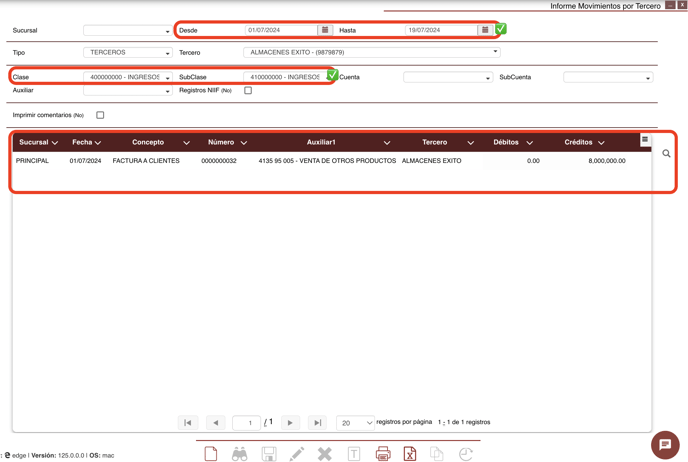
Task: Open the Sucursal dropdown
Action: (128, 30)
